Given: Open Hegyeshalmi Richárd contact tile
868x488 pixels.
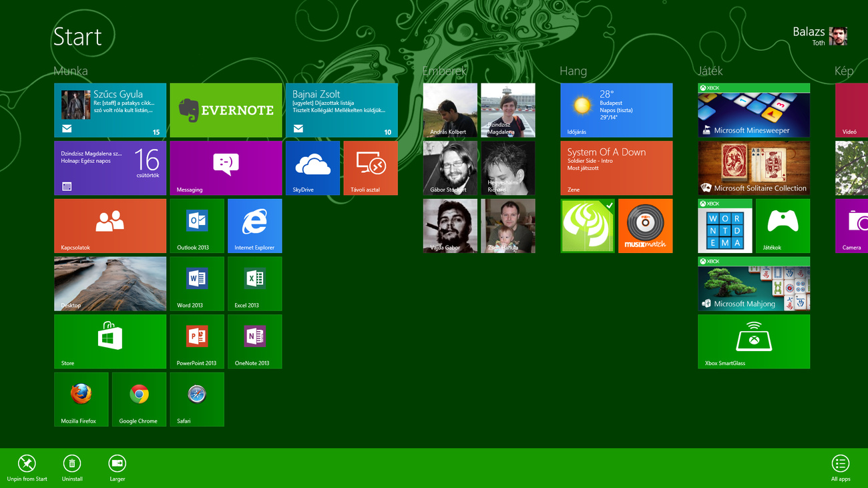Looking at the screenshot, I should pyautogui.click(x=508, y=168).
